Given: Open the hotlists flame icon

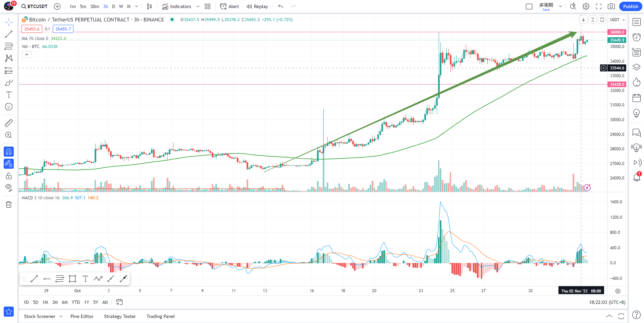Looking at the screenshot, I should 637,82.
